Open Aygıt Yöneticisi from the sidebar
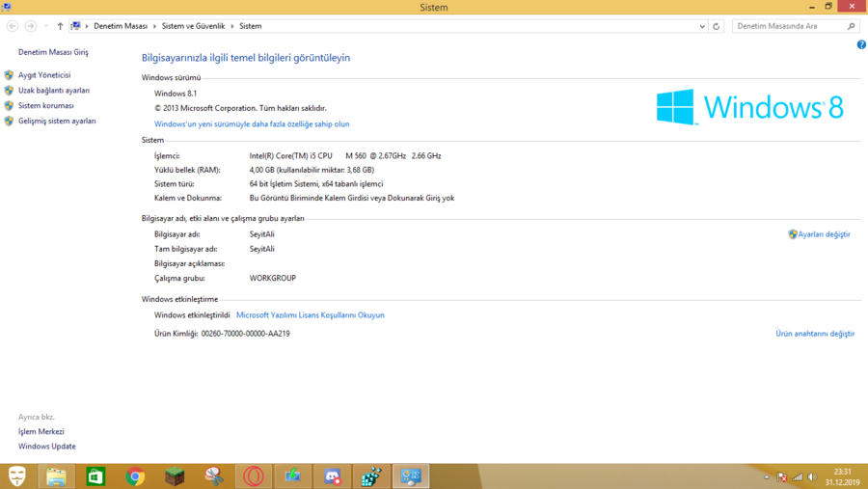Viewport: 868px width, 489px height. point(43,75)
